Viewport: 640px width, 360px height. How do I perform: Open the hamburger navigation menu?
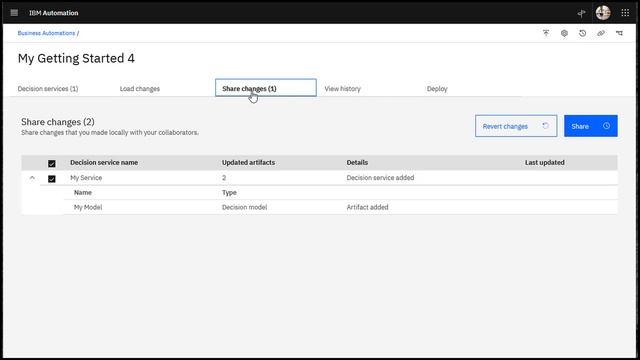click(14, 13)
